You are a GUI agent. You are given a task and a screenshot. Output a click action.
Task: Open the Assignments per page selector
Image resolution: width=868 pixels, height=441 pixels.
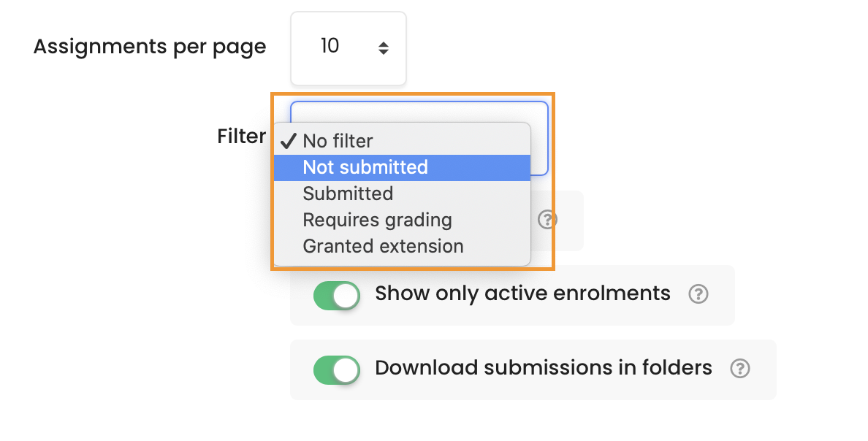coord(349,47)
